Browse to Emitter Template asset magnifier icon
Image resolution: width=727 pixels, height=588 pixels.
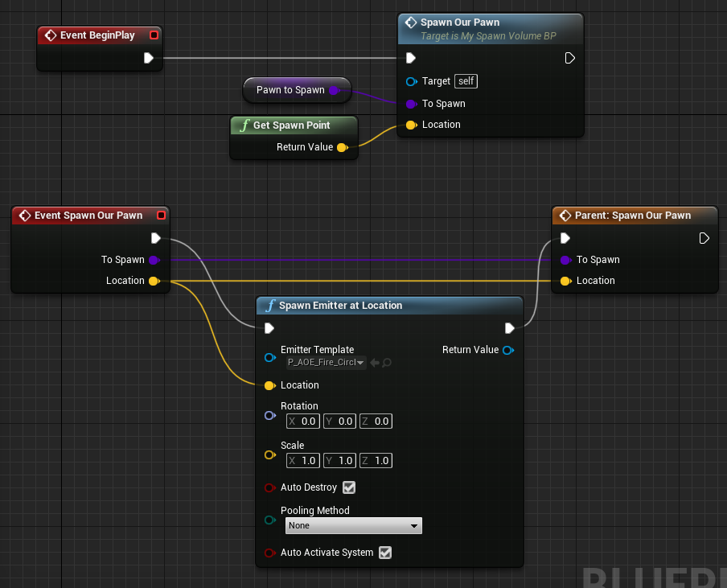click(x=387, y=363)
